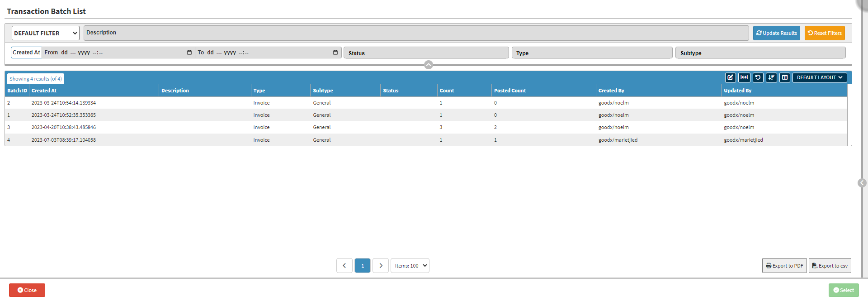Open the To date calendar picker
The image size is (868, 297).
pyautogui.click(x=335, y=53)
